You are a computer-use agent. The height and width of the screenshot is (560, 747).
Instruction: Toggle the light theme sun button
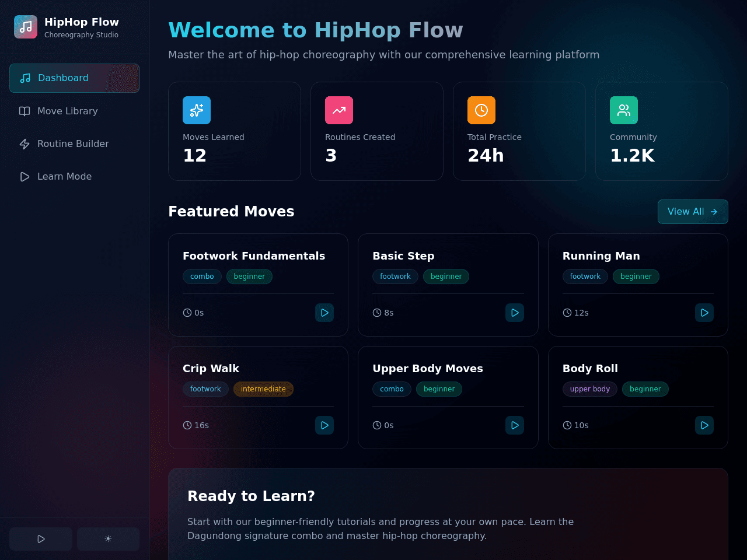[108, 539]
